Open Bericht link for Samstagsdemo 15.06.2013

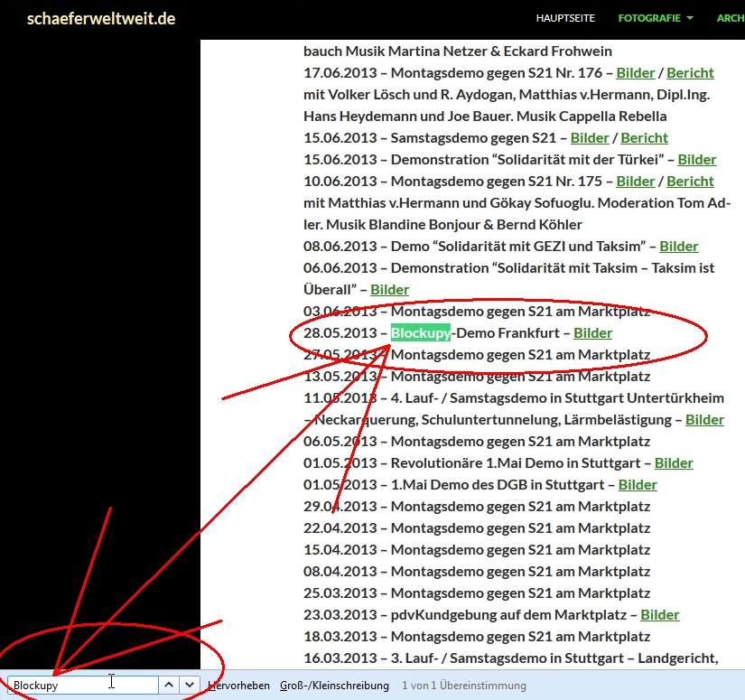644,138
